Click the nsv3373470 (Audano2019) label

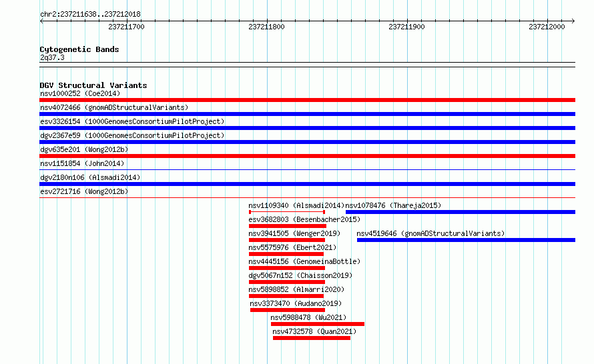pos(296,303)
